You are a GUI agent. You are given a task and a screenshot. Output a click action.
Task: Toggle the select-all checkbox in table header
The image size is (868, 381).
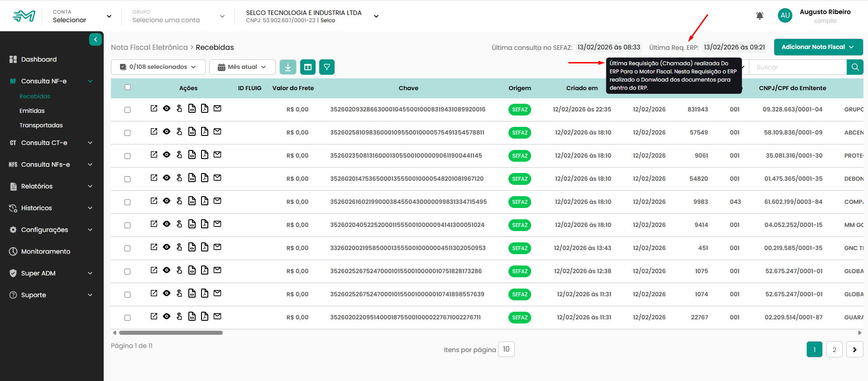pyautogui.click(x=128, y=87)
